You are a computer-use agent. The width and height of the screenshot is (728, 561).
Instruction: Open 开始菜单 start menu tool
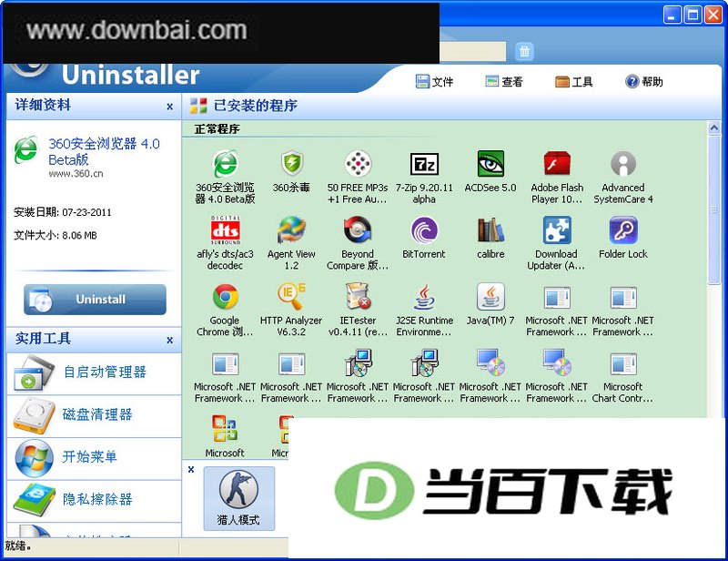94,457
